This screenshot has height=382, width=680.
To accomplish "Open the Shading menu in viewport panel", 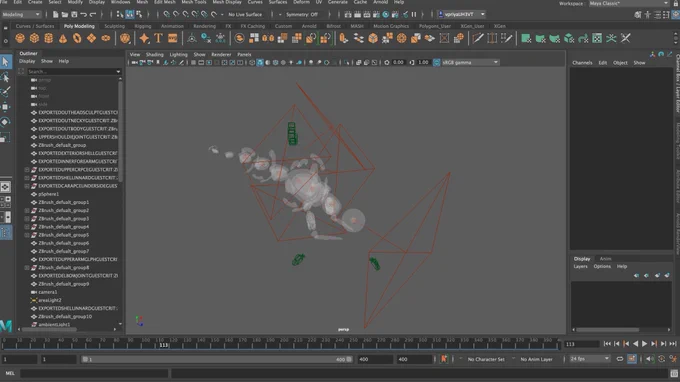I will tap(154, 55).
